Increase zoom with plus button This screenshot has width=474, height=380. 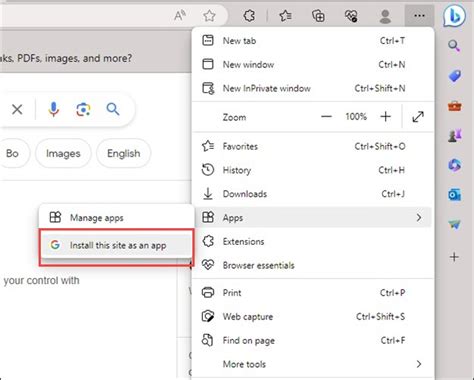point(385,117)
